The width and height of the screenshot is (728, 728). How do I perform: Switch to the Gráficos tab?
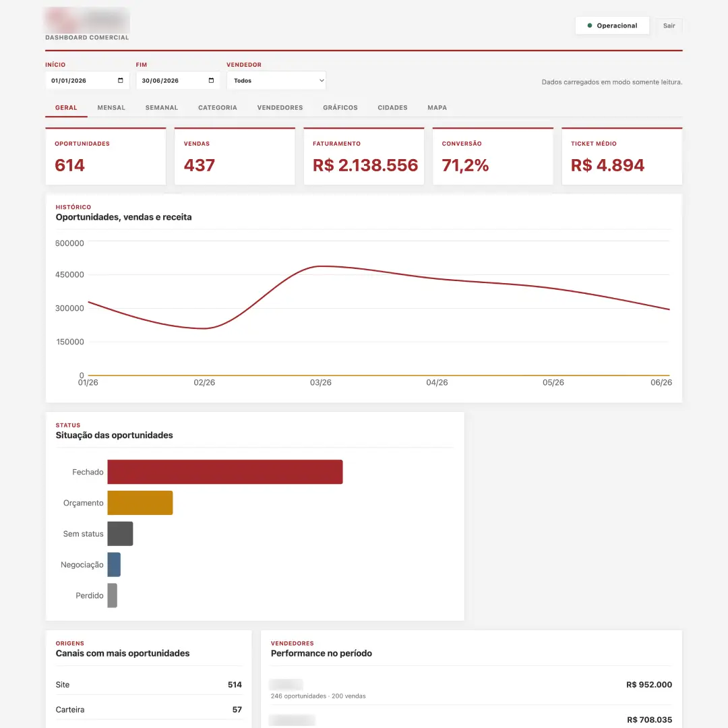click(x=340, y=108)
